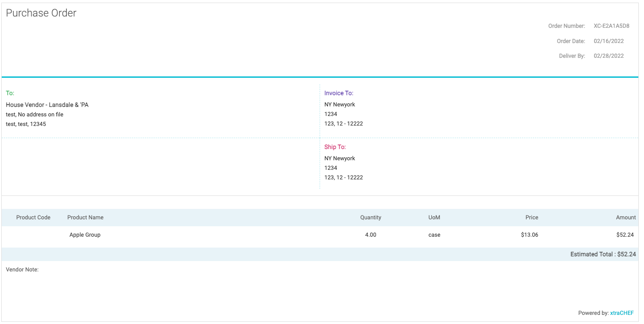This screenshot has height=324, width=644.
Task: Select the order number XC-E2A1A5D8
Action: coord(611,26)
